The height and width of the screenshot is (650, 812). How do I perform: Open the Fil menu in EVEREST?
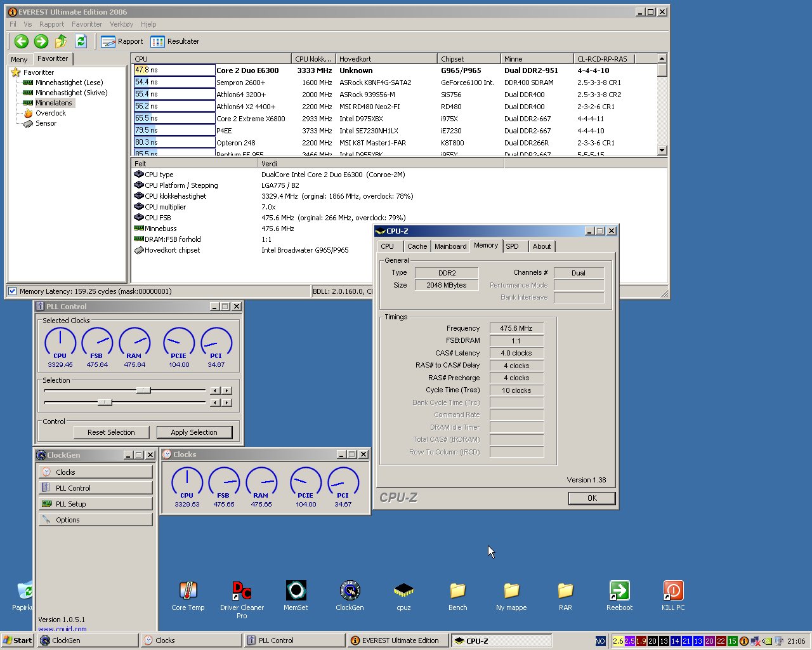coord(13,24)
